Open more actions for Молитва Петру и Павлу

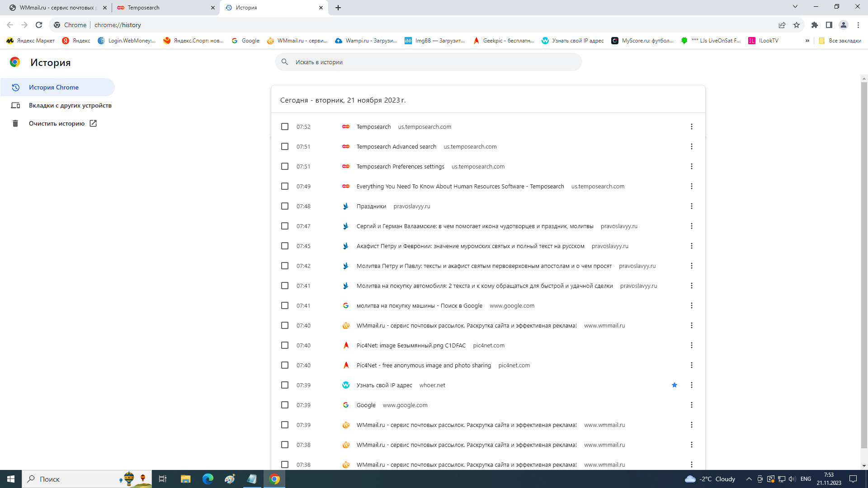691,266
